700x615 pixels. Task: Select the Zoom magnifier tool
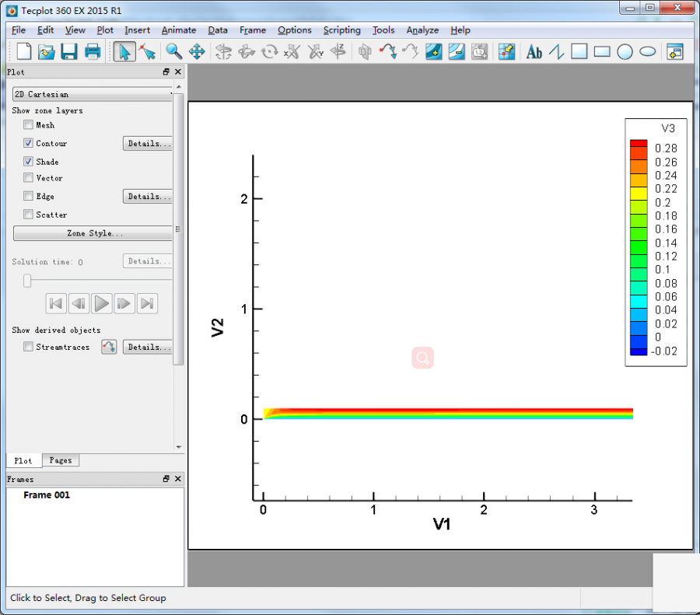174,52
